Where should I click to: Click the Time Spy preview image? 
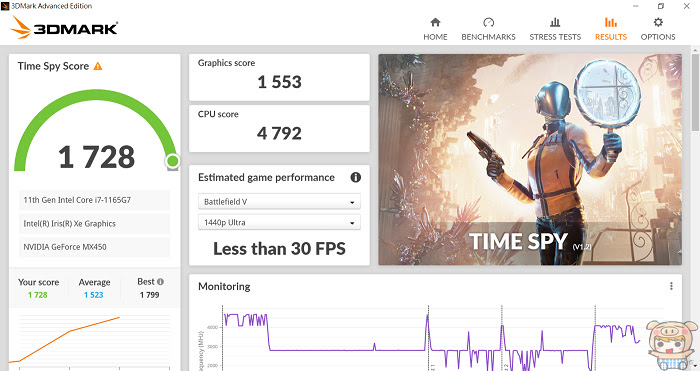click(x=530, y=160)
